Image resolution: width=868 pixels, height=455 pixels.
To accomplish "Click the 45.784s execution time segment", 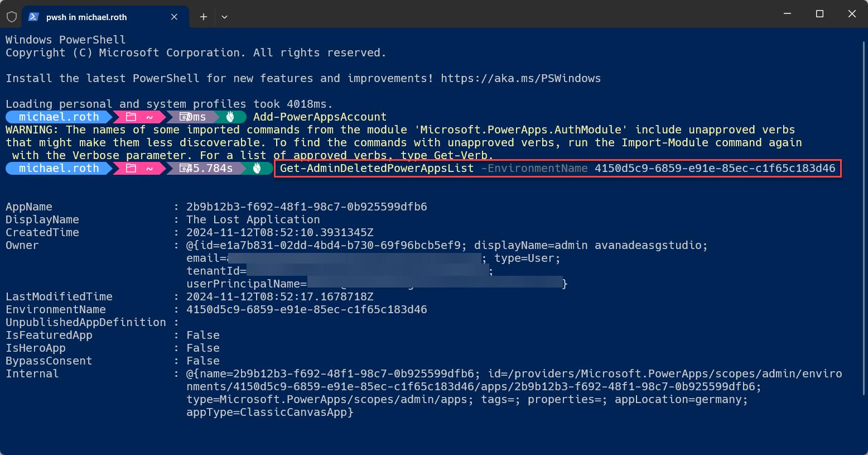I will (x=206, y=168).
